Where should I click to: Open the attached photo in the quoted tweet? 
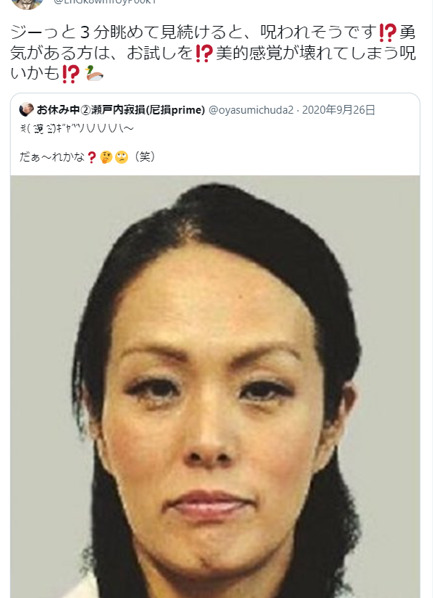click(x=215, y=386)
